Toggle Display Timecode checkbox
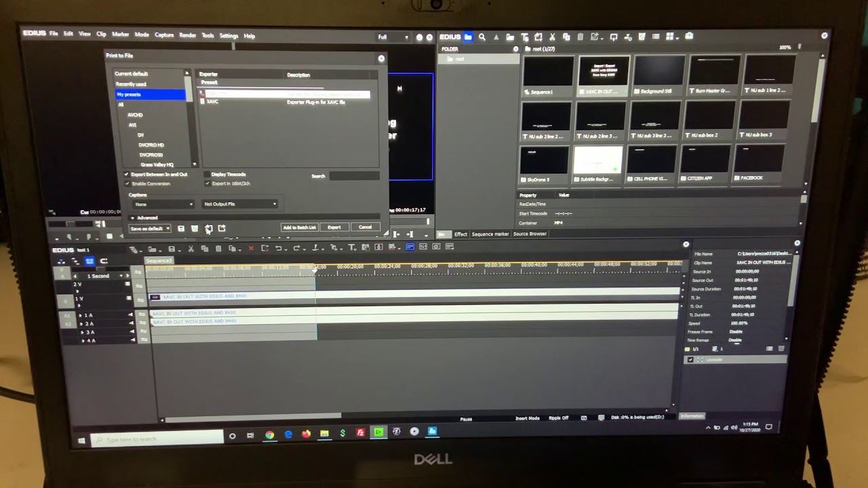Viewport: 868px width, 488px height. (207, 175)
